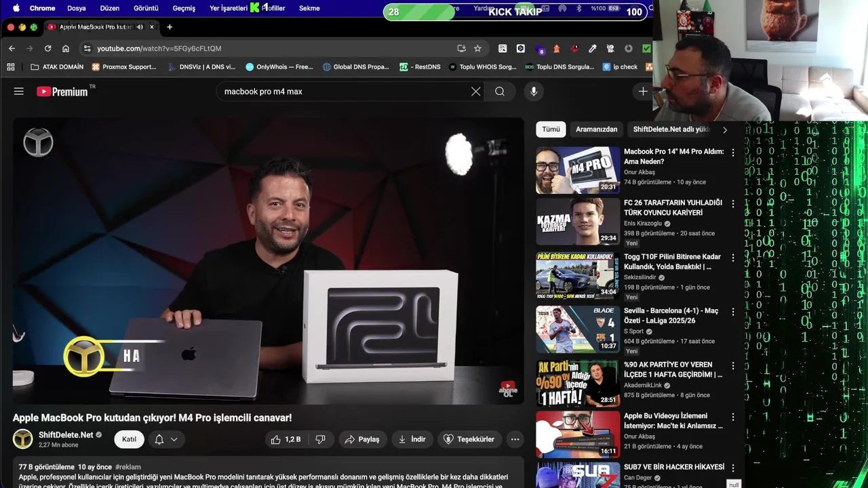The width and height of the screenshot is (868, 488).
Task: Open the YouTube guide hamburger menu
Action: tap(19, 91)
